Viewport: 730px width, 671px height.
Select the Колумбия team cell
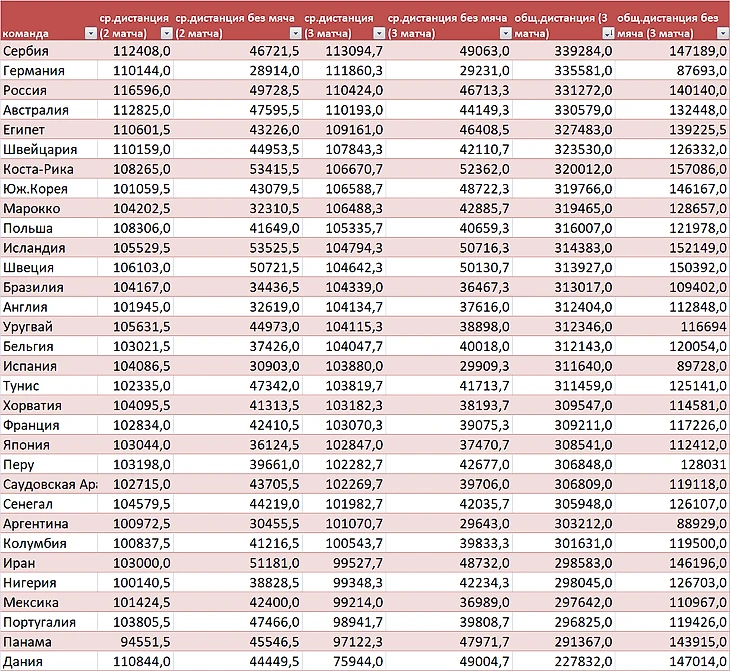[x=48, y=543]
